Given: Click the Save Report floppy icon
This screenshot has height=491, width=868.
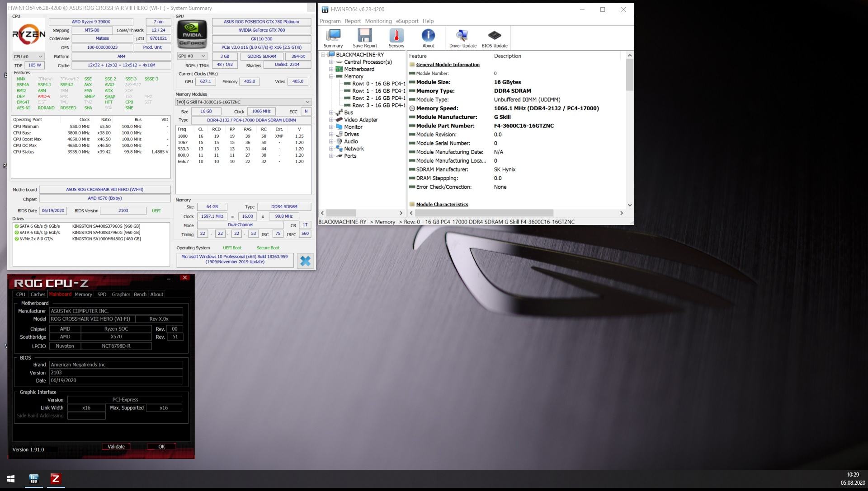Looking at the screenshot, I should (x=364, y=38).
